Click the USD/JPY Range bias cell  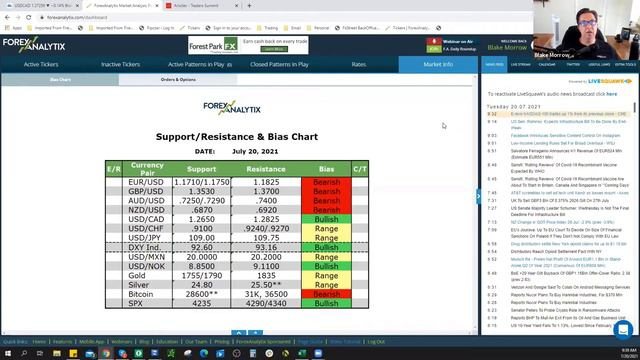point(327,238)
